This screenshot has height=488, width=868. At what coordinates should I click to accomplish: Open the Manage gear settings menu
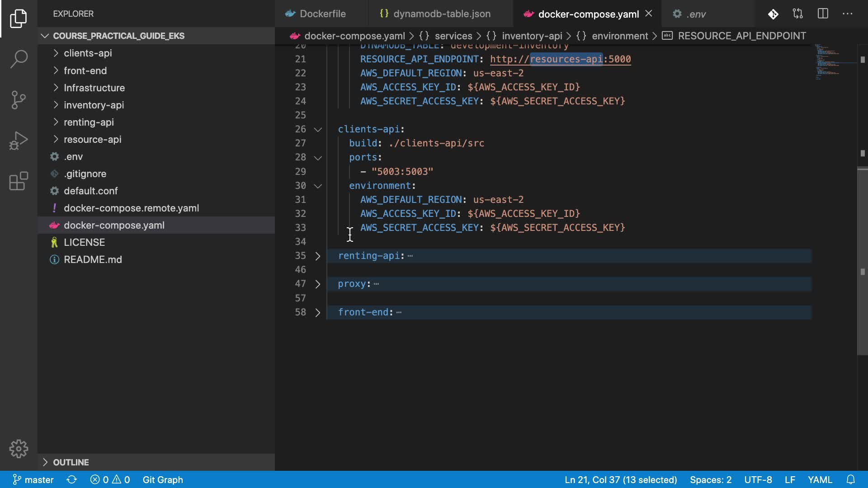coord(19,449)
